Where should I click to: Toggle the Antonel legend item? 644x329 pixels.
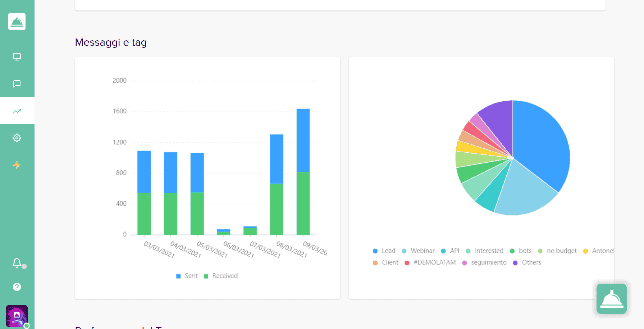599,251
